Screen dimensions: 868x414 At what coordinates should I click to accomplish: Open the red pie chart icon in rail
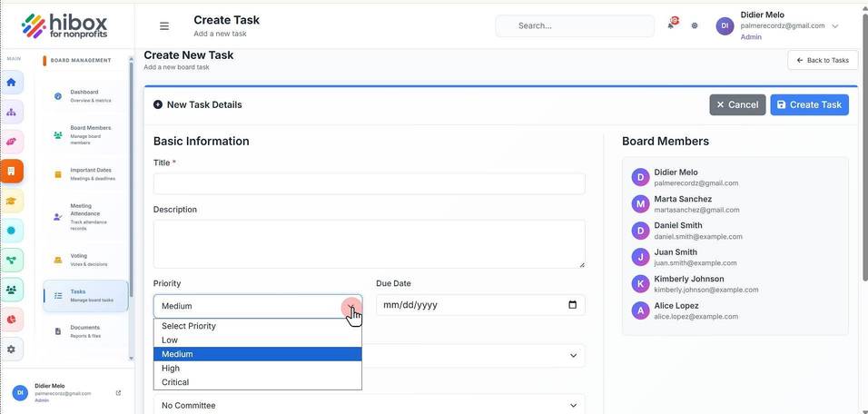tap(11, 320)
